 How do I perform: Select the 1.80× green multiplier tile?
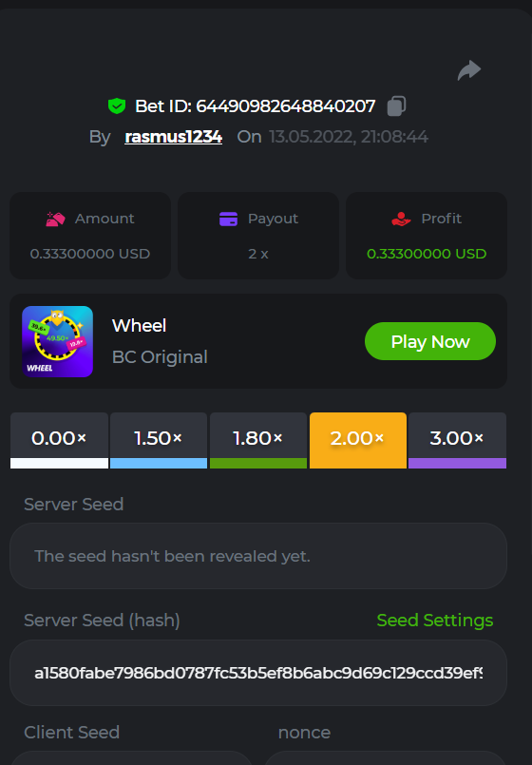click(258, 440)
